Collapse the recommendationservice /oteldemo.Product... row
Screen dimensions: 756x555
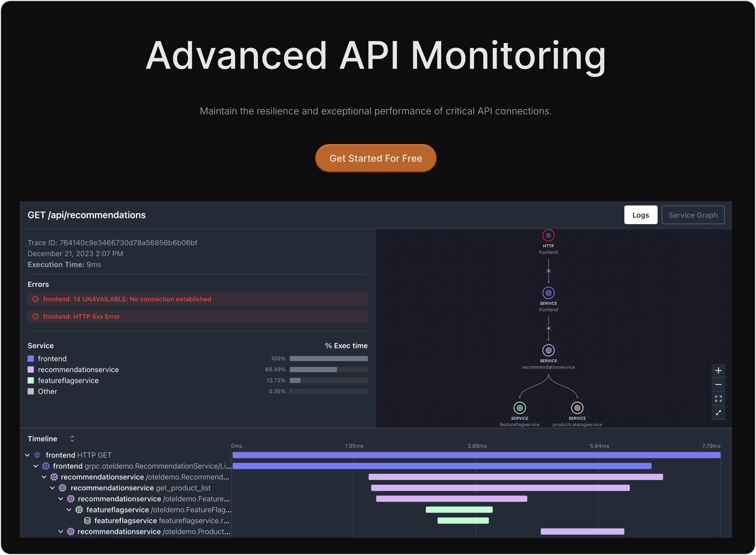pos(61,532)
